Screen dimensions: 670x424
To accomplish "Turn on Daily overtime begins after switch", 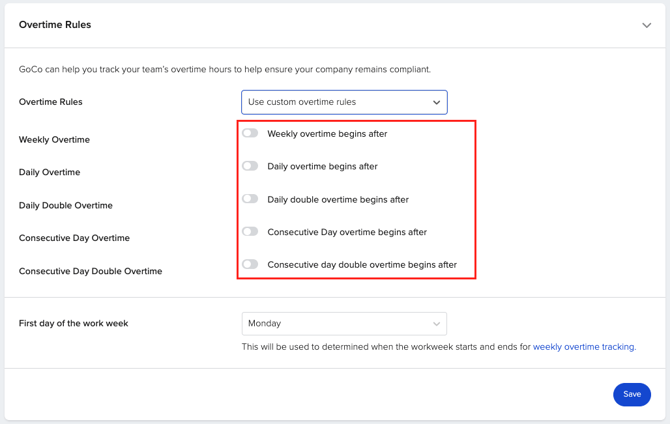I will (250, 166).
